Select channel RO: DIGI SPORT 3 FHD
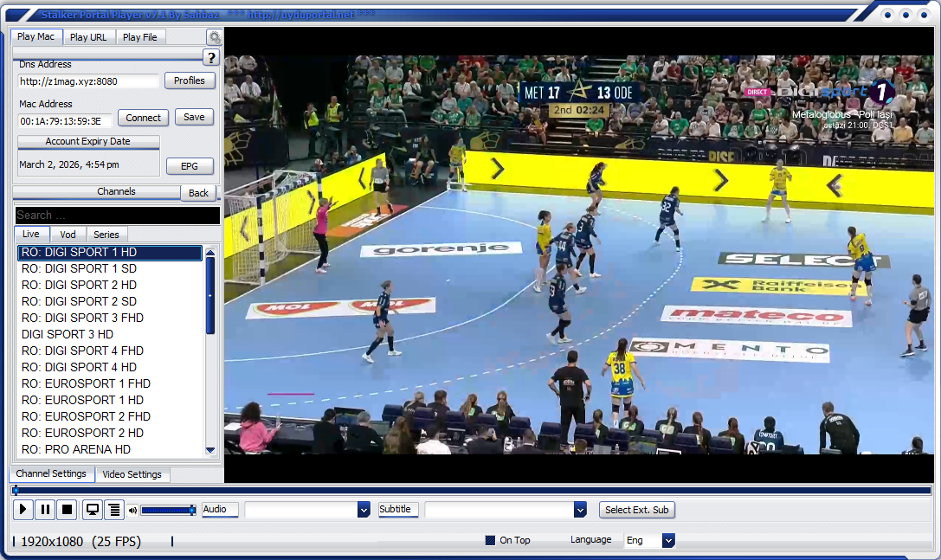941x560 pixels. pos(110,319)
